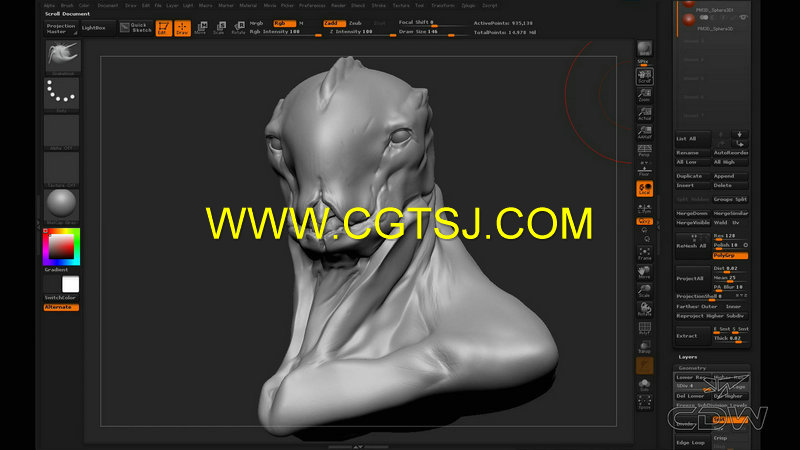Viewport: 800px width, 450px height.
Task: Click the Scroll document icon
Action: coord(644,77)
